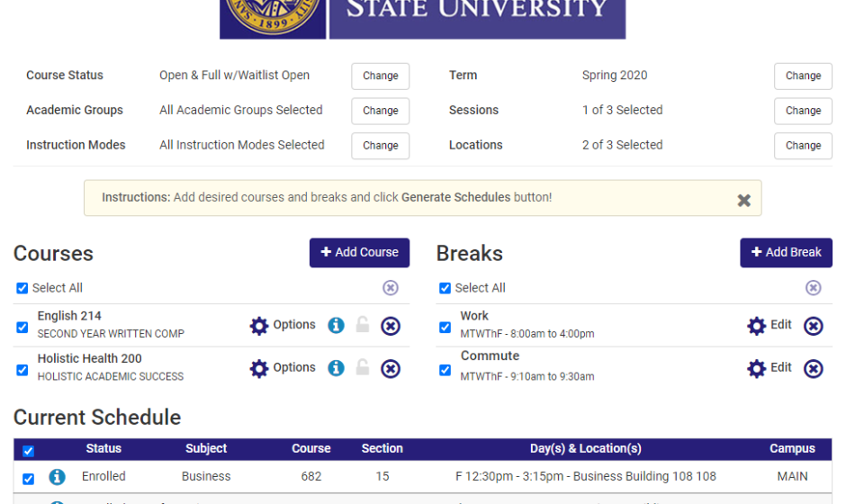Edit the Commute break
Viewport: 864px width, 504px height.
click(769, 368)
